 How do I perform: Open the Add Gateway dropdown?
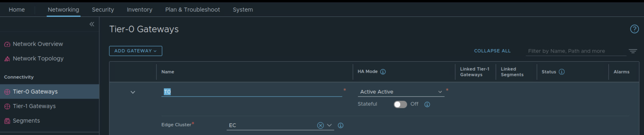tap(135, 51)
